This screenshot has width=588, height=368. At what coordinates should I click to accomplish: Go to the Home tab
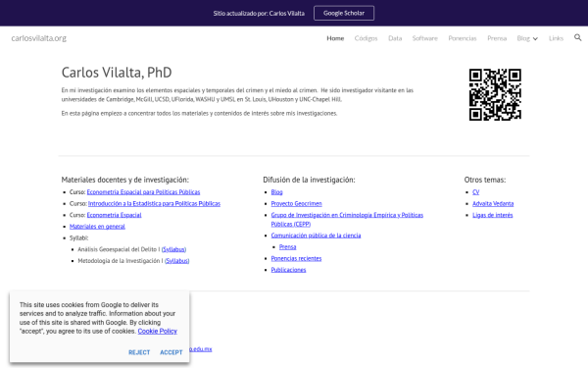pos(335,38)
